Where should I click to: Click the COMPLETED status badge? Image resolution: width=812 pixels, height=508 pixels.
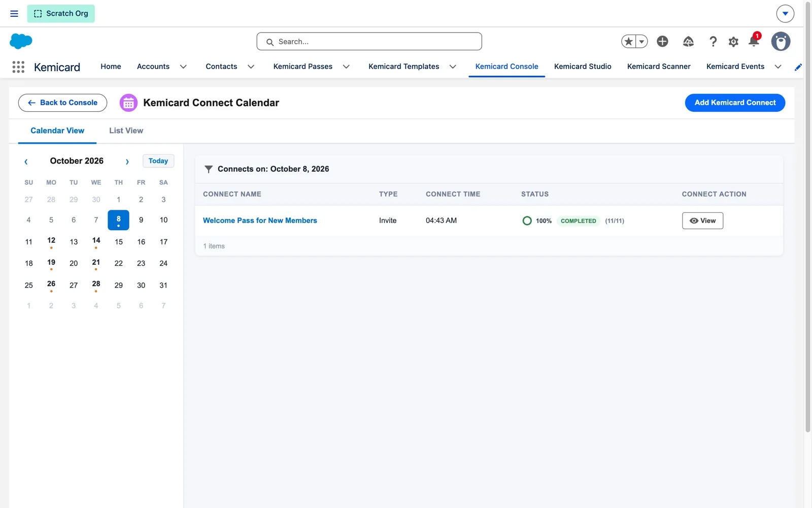click(578, 221)
